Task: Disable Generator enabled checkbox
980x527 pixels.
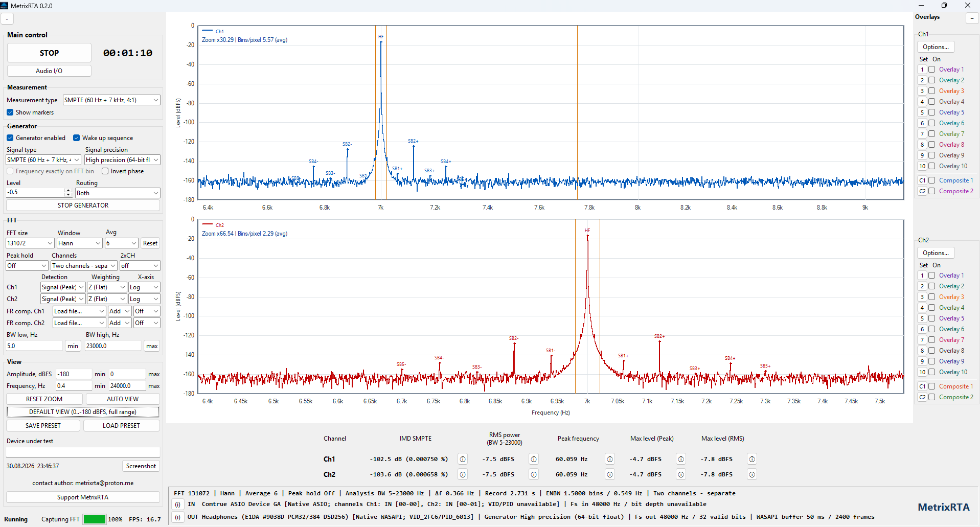Action: [x=10, y=138]
